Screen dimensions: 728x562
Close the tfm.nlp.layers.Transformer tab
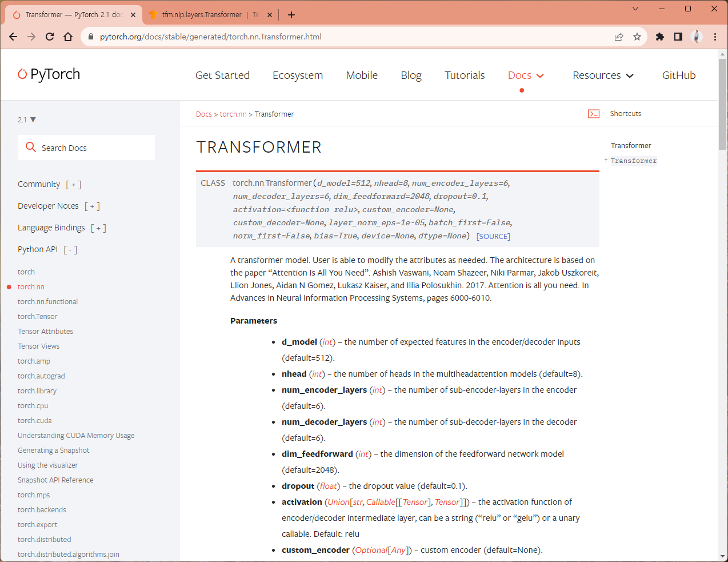click(x=270, y=15)
